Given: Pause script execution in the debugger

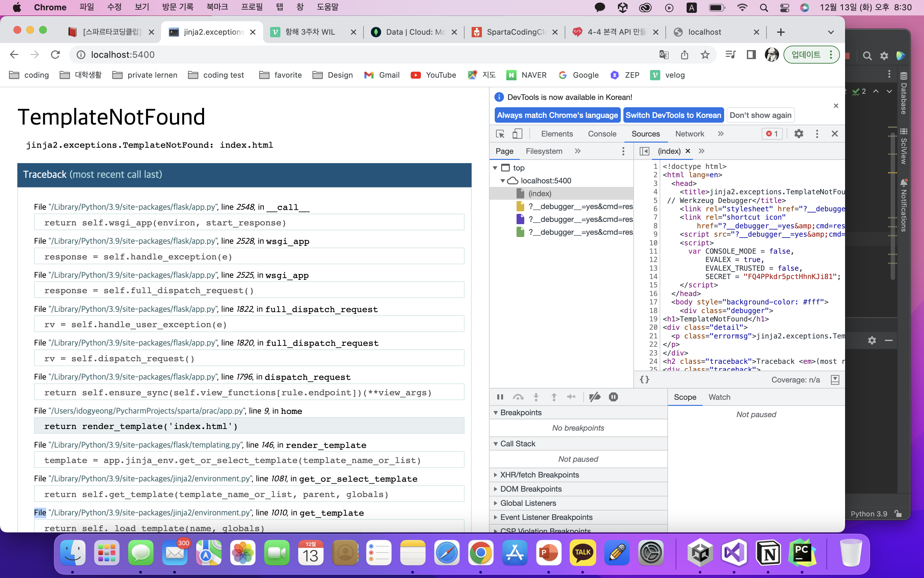Looking at the screenshot, I should point(500,397).
